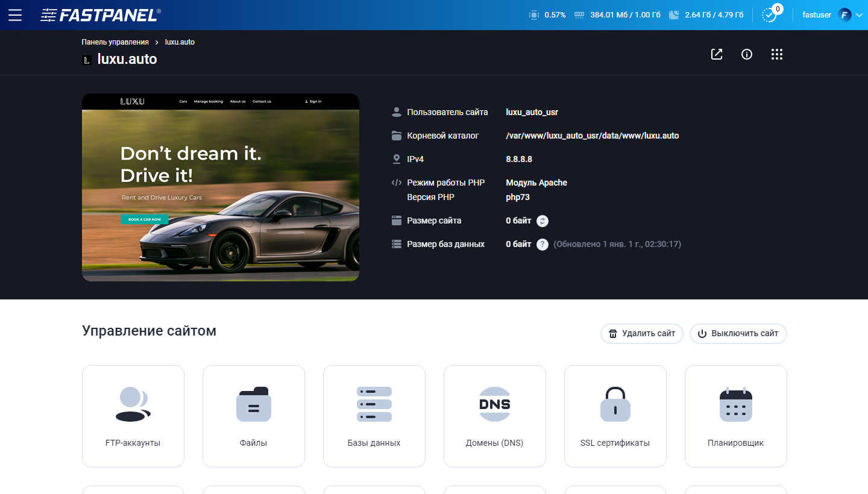Click database size help question icon
Screen dimensions: 868x494
point(542,245)
